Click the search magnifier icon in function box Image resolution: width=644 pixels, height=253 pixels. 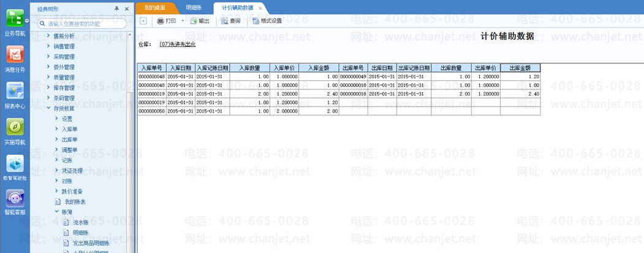[x=42, y=25]
